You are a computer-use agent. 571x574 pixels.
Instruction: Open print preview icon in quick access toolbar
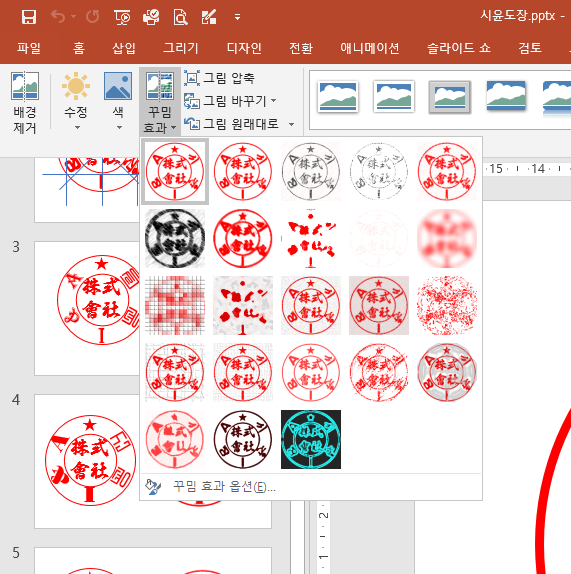(x=180, y=17)
